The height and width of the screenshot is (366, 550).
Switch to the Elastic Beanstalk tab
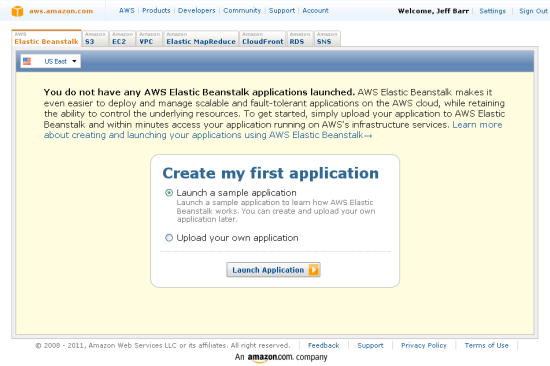pos(47,38)
